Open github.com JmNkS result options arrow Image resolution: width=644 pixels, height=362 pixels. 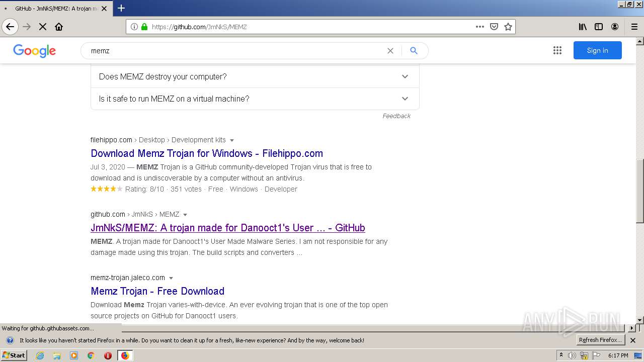185,215
